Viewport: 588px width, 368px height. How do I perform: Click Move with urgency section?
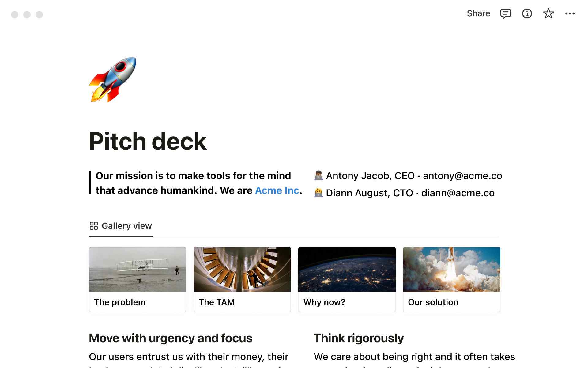[171, 338]
